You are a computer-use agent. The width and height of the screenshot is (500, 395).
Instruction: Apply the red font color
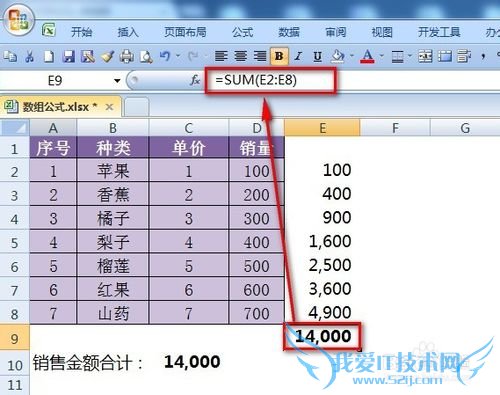[x=367, y=56]
